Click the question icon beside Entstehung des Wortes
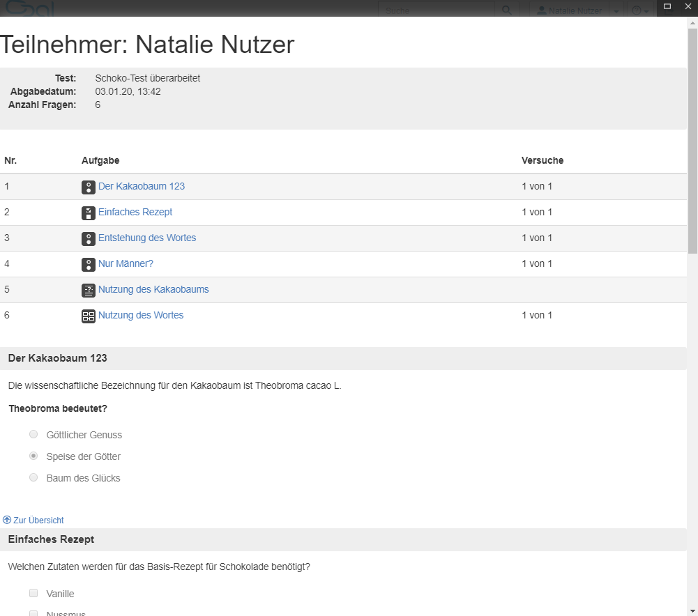This screenshot has width=698, height=616. coord(88,238)
